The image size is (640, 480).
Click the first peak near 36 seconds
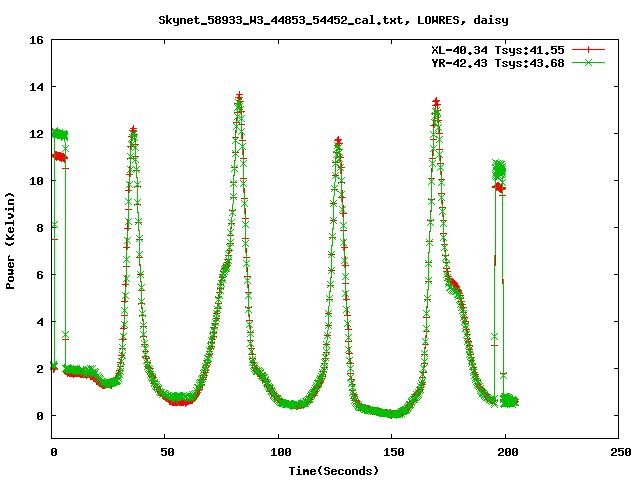point(133,132)
